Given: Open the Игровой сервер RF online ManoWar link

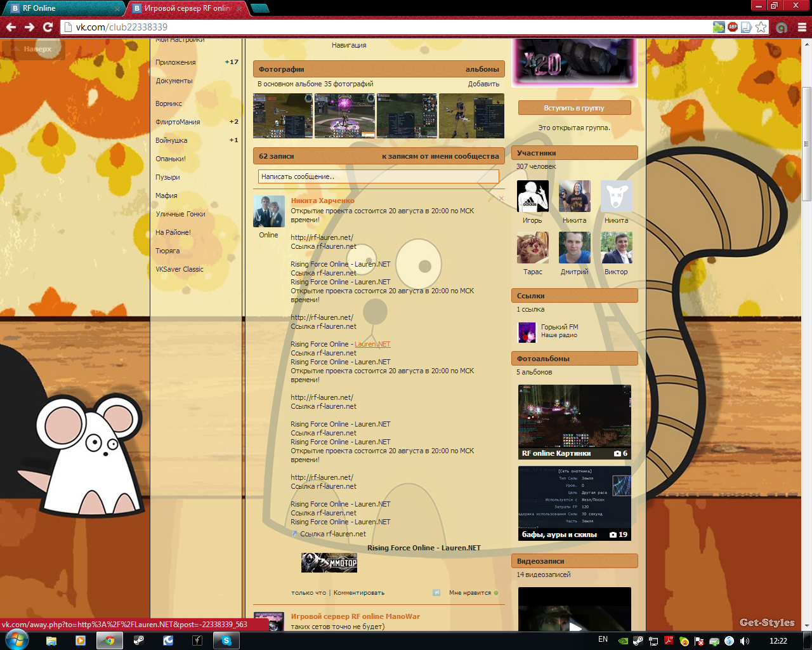Looking at the screenshot, I should [355, 616].
